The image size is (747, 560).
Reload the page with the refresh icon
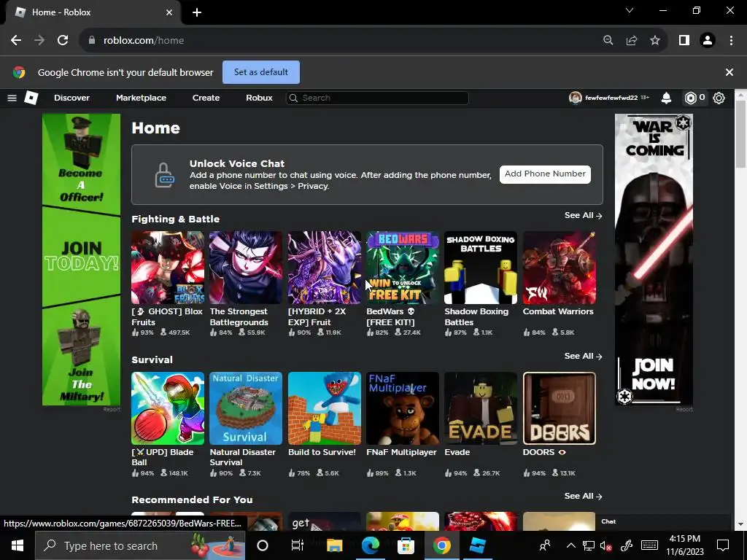[63, 41]
